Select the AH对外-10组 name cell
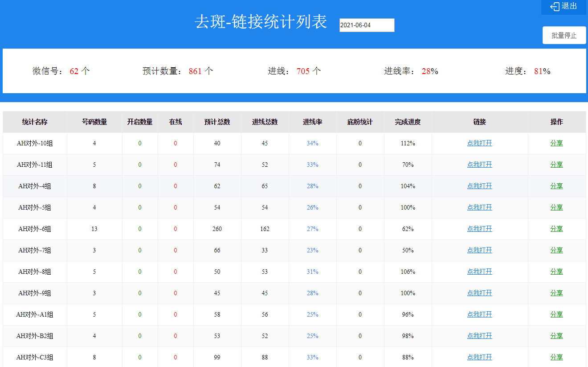588x367 pixels. [x=35, y=143]
